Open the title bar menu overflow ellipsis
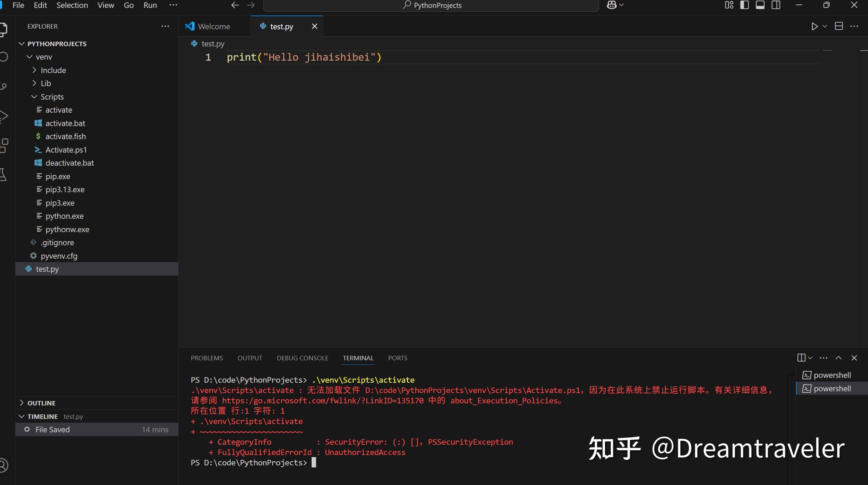 tap(173, 5)
